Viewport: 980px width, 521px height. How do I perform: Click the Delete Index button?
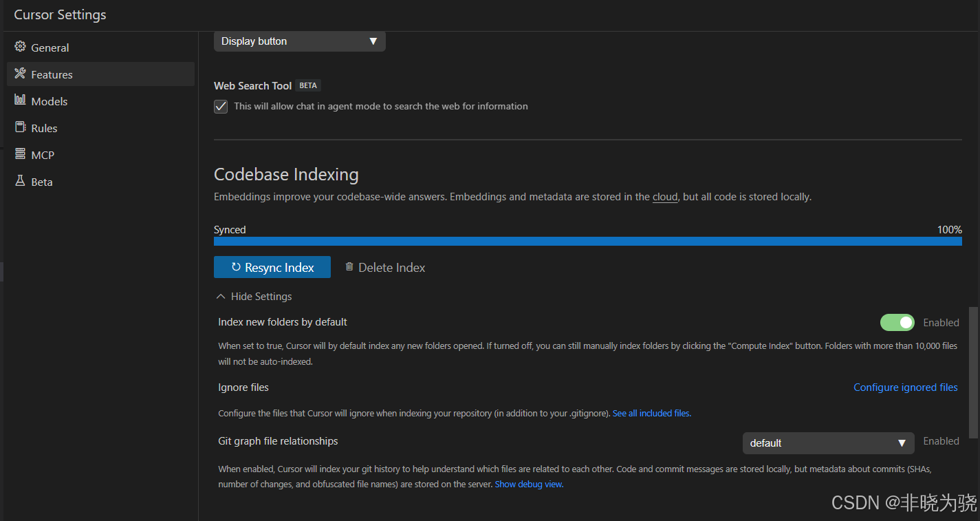click(385, 268)
